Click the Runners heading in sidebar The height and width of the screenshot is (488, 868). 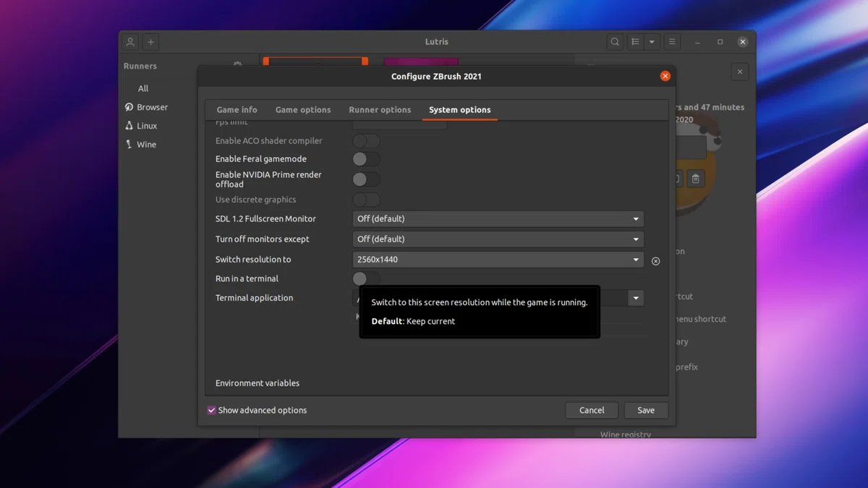point(140,66)
